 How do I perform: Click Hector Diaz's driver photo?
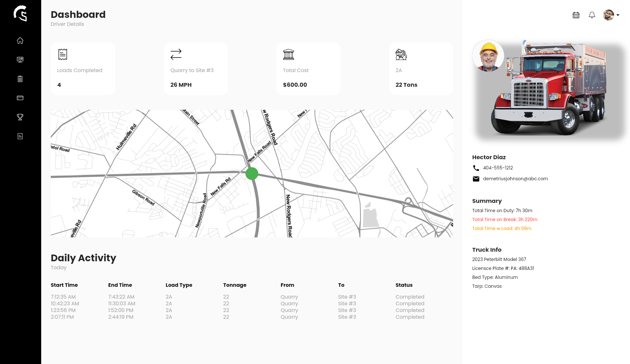point(488,56)
